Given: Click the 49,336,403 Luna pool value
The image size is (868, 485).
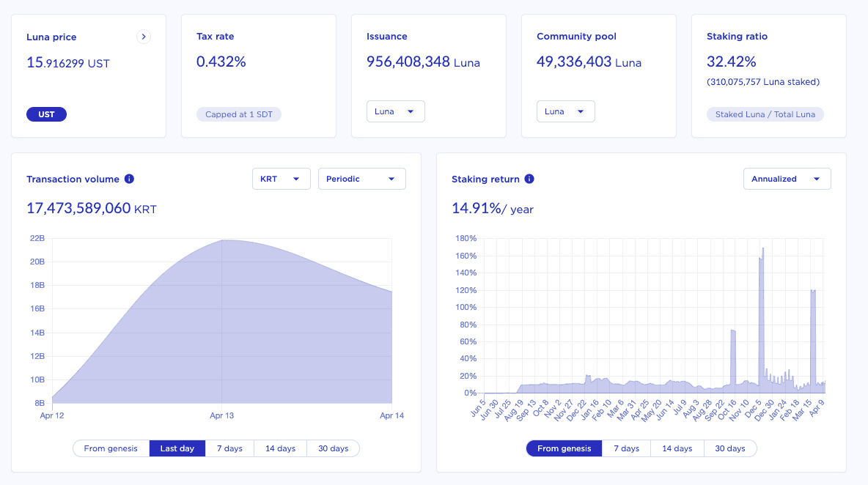Looking at the screenshot, I should pyautogui.click(x=589, y=62).
